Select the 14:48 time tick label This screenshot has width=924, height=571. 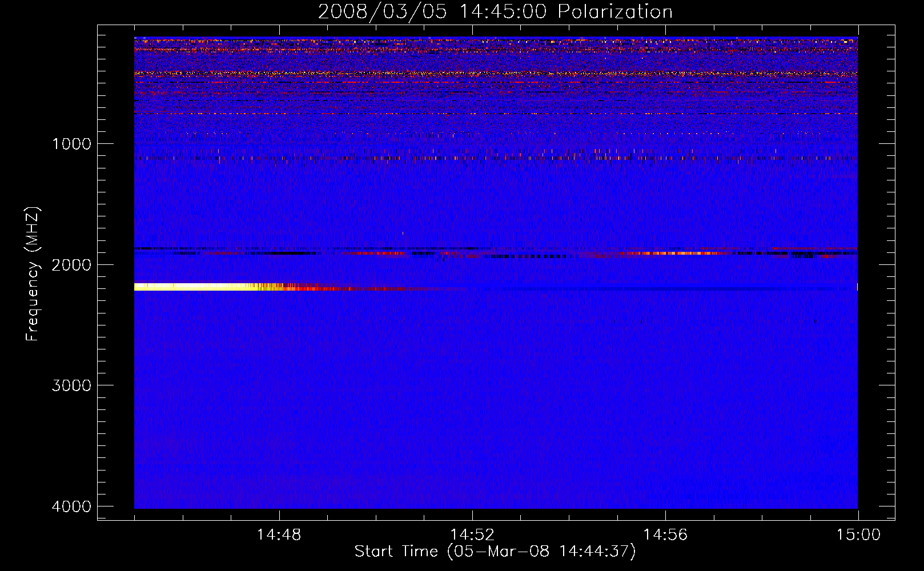pyautogui.click(x=279, y=535)
